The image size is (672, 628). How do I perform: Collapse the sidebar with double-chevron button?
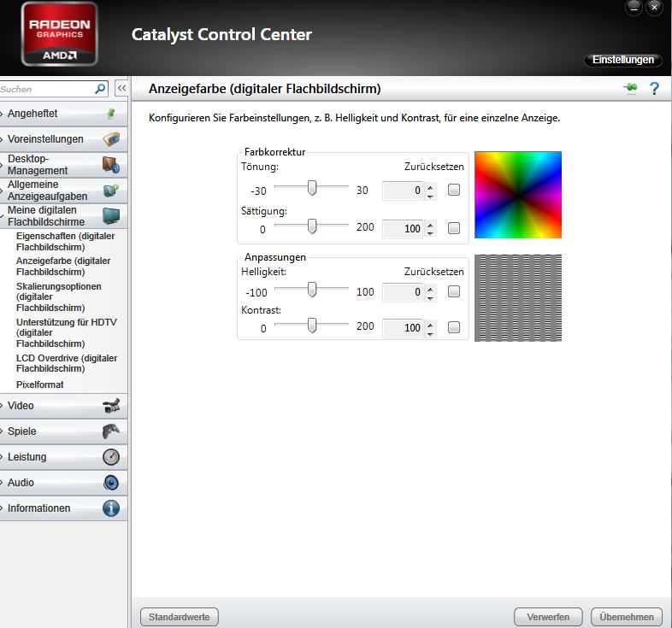[121, 88]
